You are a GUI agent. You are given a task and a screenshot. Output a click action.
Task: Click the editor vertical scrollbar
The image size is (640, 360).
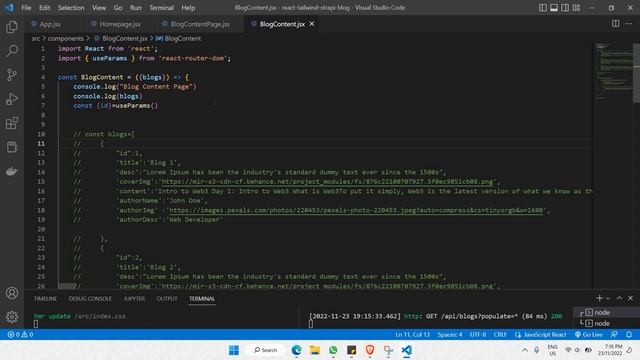pos(636,73)
